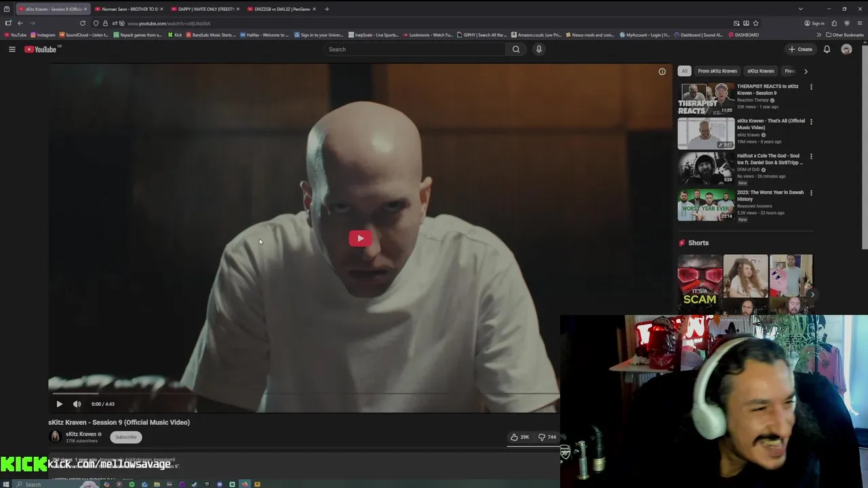Open the 'IT'S A SCAM' short thumbnail
Viewport: 868px width, 488px height.
point(700,285)
